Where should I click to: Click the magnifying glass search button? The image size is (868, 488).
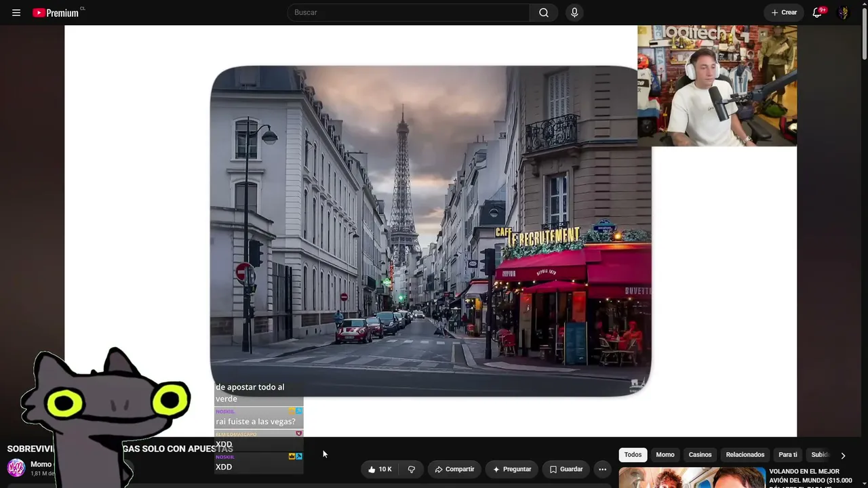(x=544, y=13)
